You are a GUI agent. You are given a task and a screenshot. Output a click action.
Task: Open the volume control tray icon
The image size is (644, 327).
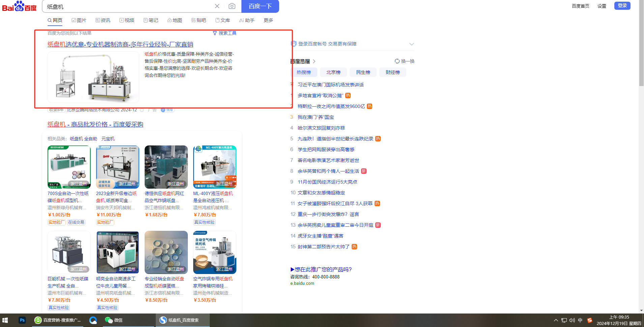[572, 320]
